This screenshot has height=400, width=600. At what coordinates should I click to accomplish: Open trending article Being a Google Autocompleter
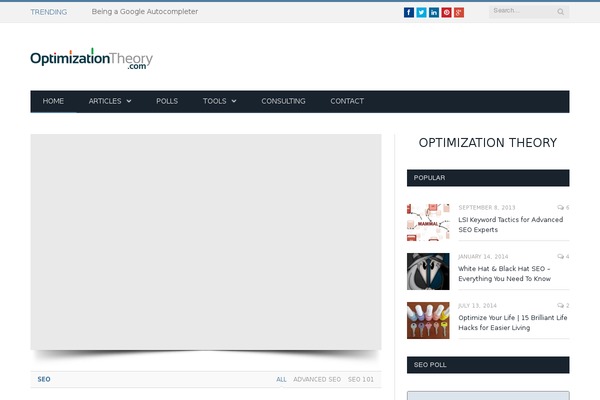click(145, 12)
